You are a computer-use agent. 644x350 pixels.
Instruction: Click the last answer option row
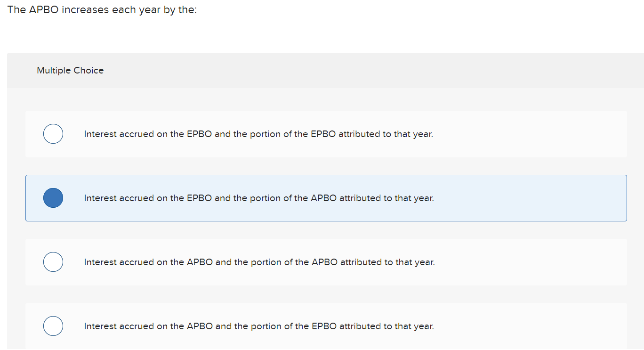point(326,326)
